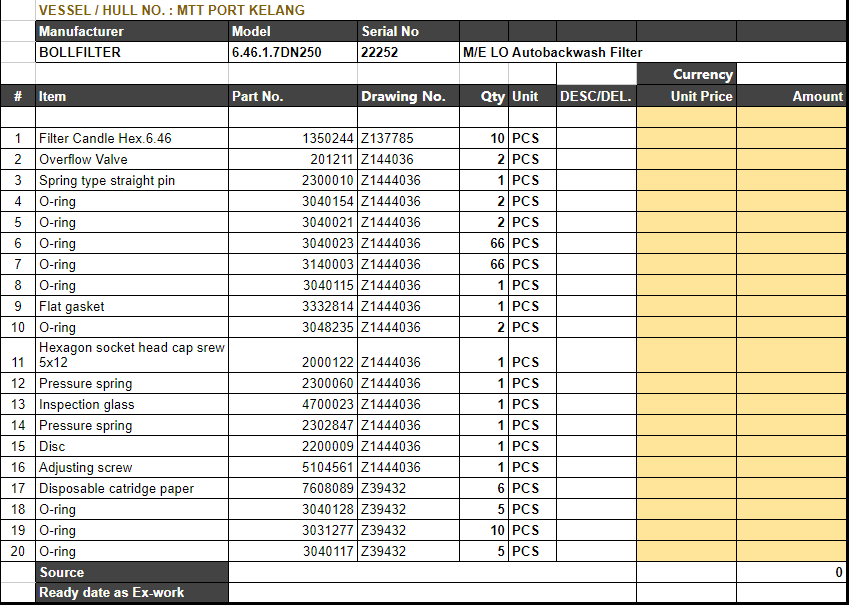This screenshot has height=606, width=850.
Task: Click the Manufacturer header cell
Action: [132, 31]
